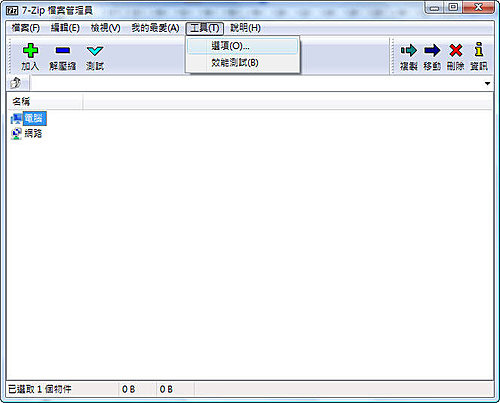500x403 pixels.
Task: Maximize the 7-Zip window
Action: [453, 8]
